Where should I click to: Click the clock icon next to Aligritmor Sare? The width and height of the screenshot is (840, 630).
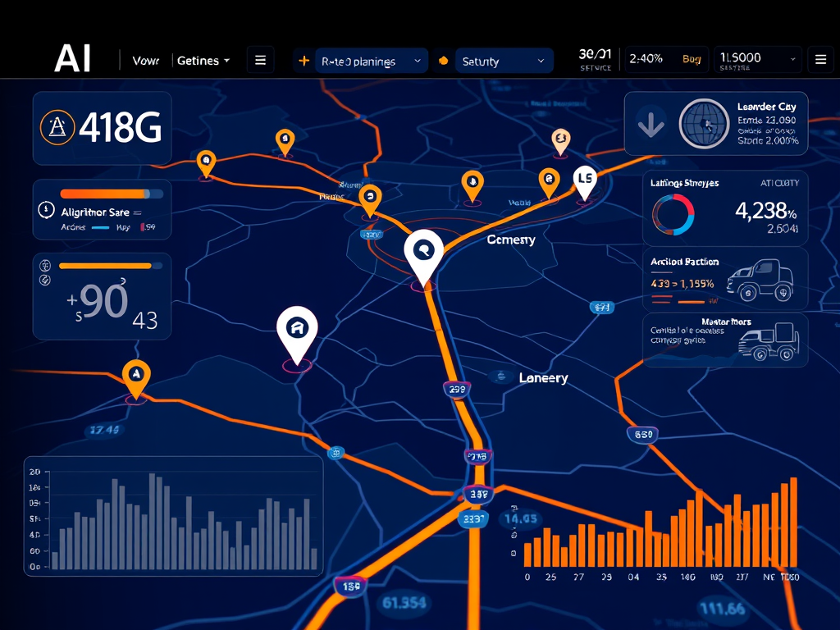click(x=46, y=211)
